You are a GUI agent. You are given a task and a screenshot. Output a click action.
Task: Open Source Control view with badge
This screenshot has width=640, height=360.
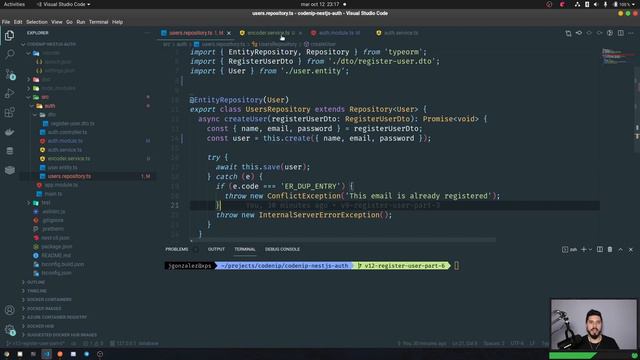pos(9,74)
